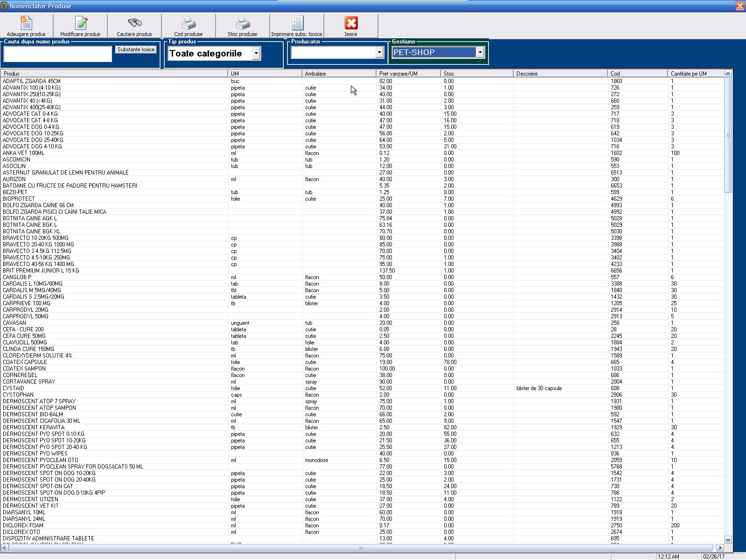Click the Cod column header

click(638, 73)
